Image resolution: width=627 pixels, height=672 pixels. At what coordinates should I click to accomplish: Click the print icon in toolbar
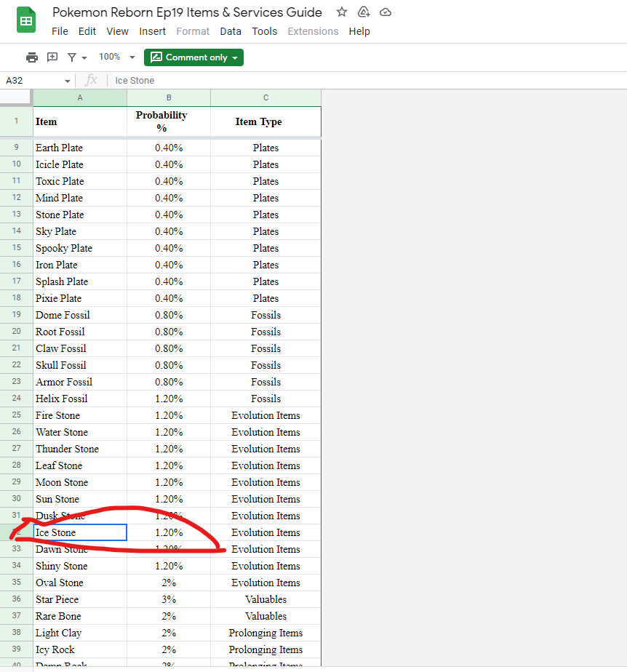tap(32, 57)
